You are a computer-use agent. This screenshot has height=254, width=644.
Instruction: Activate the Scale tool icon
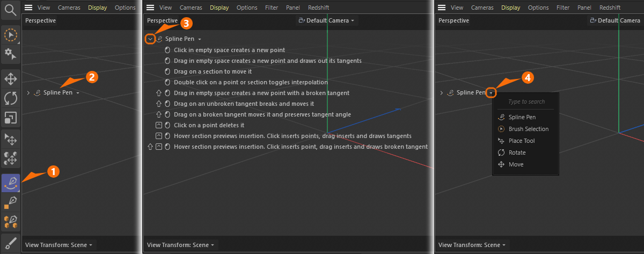click(10, 117)
